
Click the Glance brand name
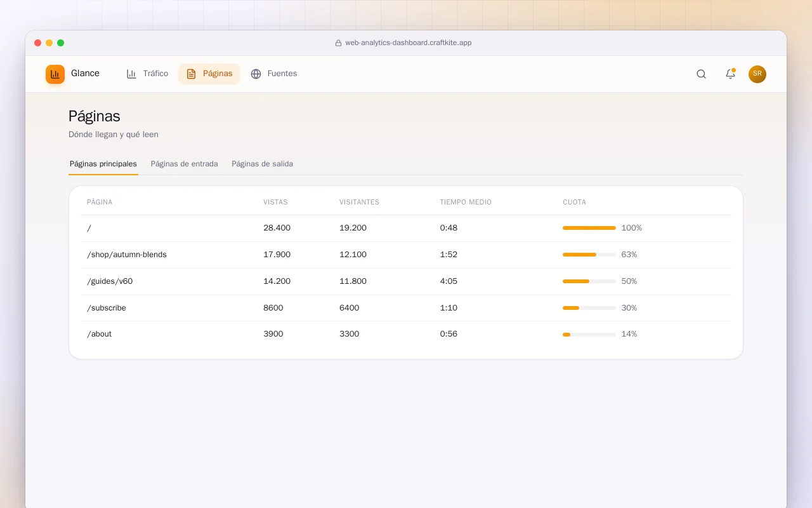coord(85,74)
